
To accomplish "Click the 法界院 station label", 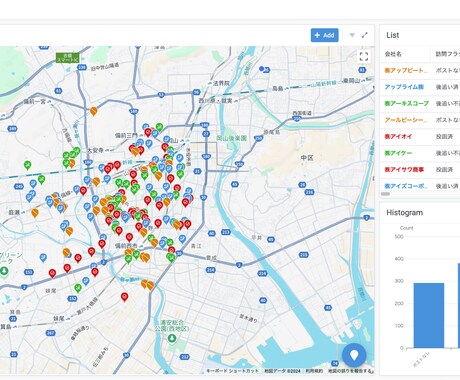I will click(x=221, y=83).
